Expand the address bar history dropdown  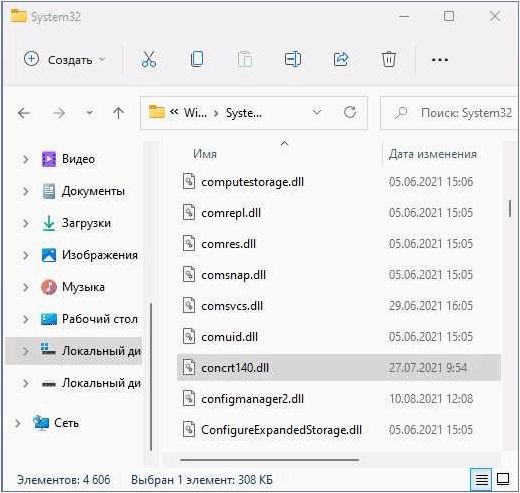tap(317, 112)
